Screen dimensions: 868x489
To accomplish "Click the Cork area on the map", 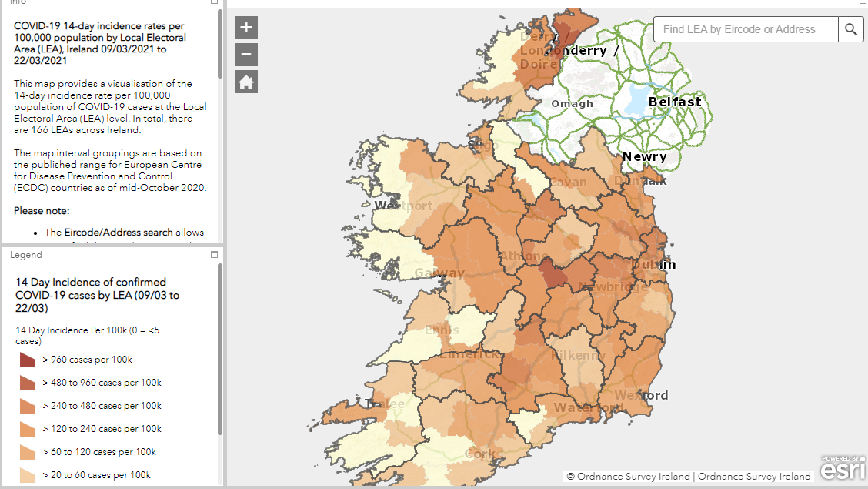I will (479, 454).
